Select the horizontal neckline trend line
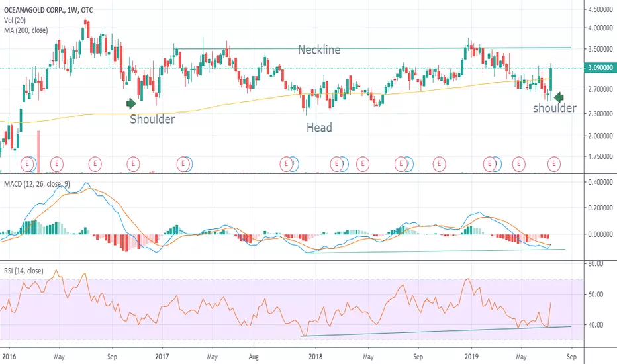This screenshot has width=617, height=364. click(x=373, y=48)
